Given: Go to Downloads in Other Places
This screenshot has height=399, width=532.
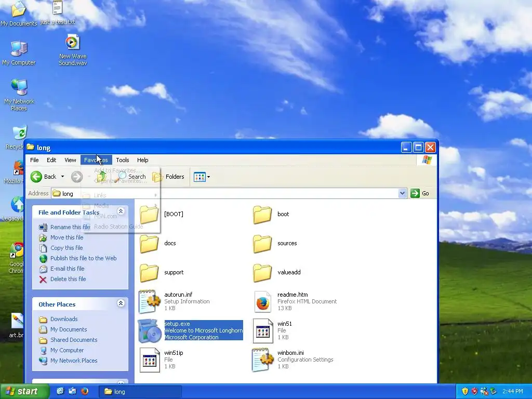Looking at the screenshot, I should click(64, 319).
